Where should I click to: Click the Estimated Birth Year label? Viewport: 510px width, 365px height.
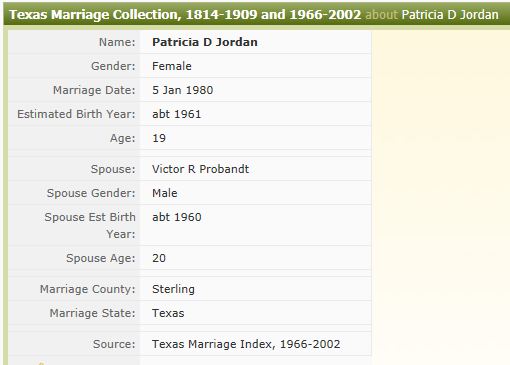tap(76, 114)
